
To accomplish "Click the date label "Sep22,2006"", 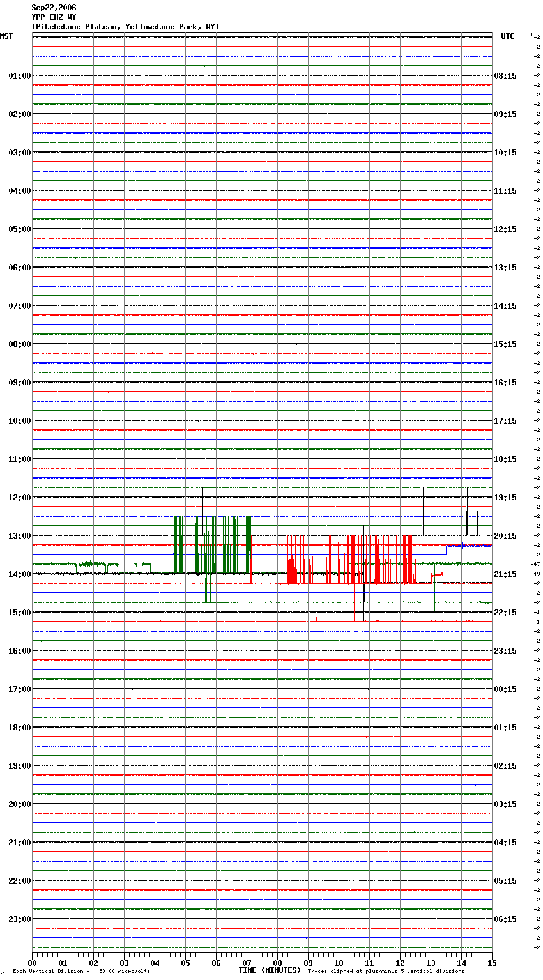I will pyautogui.click(x=54, y=8).
